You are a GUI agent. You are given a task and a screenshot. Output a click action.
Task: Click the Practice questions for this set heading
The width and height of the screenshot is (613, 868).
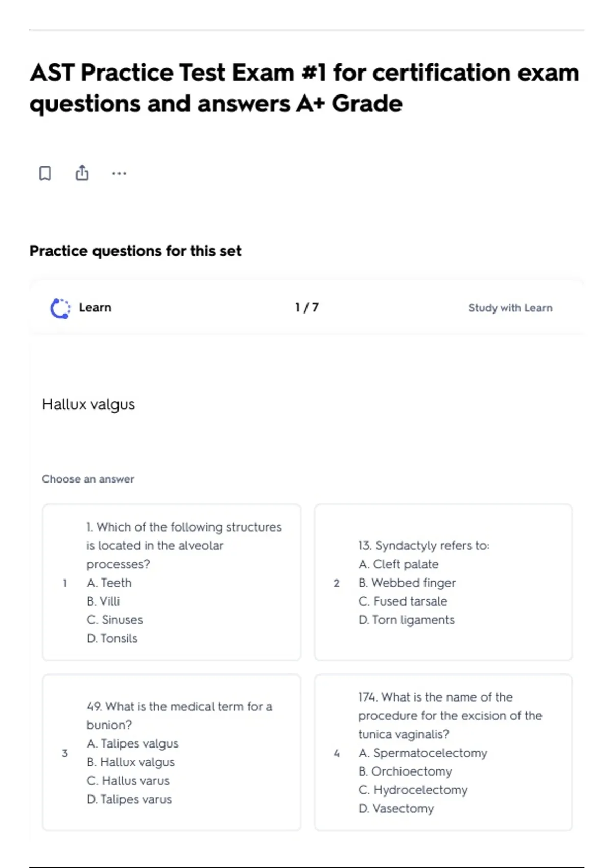tap(135, 251)
